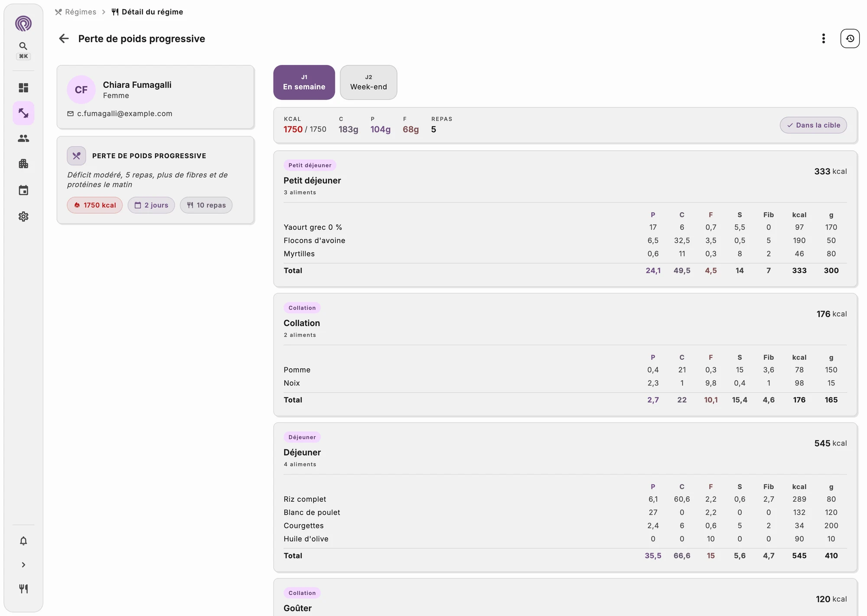This screenshot has width=867, height=616.
Task: Open the dashboard grid icon
Action: tap(23, 88)
